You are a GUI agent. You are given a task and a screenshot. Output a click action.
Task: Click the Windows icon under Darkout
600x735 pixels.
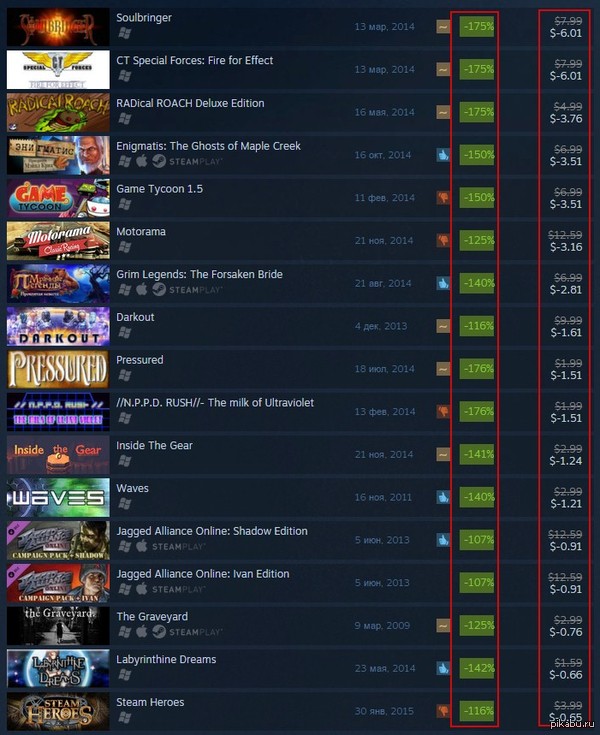[125, 332]
